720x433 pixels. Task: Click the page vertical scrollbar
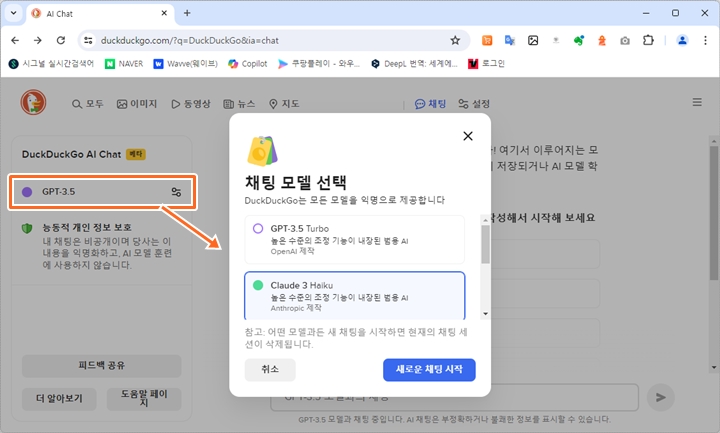[x=714, y=211]
